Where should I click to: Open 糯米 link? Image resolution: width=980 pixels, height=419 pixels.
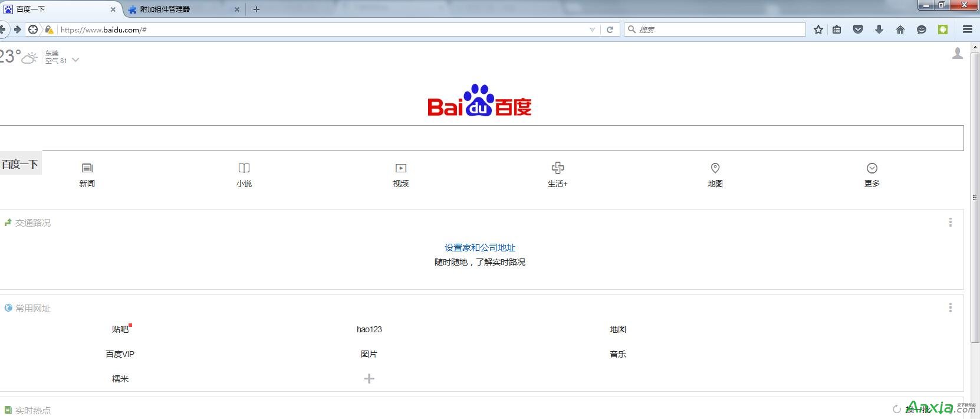[x=120, y=379]
